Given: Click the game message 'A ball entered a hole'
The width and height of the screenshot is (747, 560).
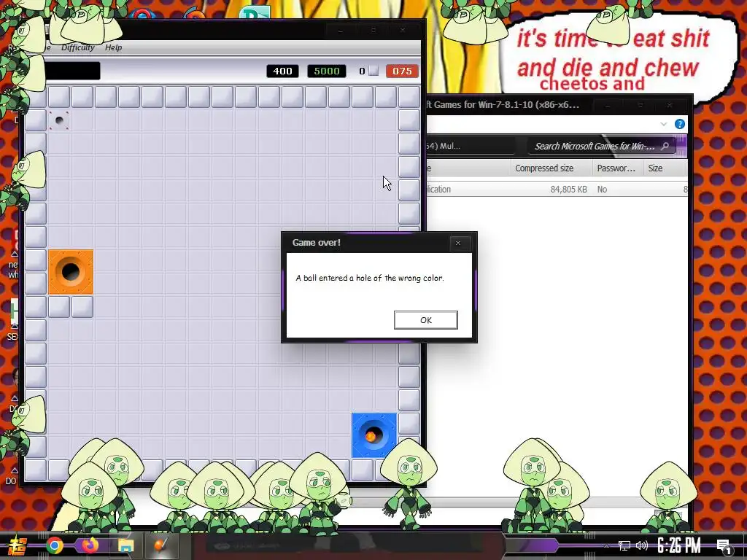Looking at the screenshot, I should [x=370, y=278].
